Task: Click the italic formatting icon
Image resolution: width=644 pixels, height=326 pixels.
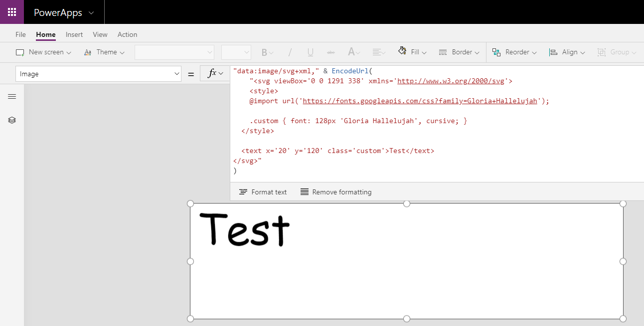Action: pos(290,52)
